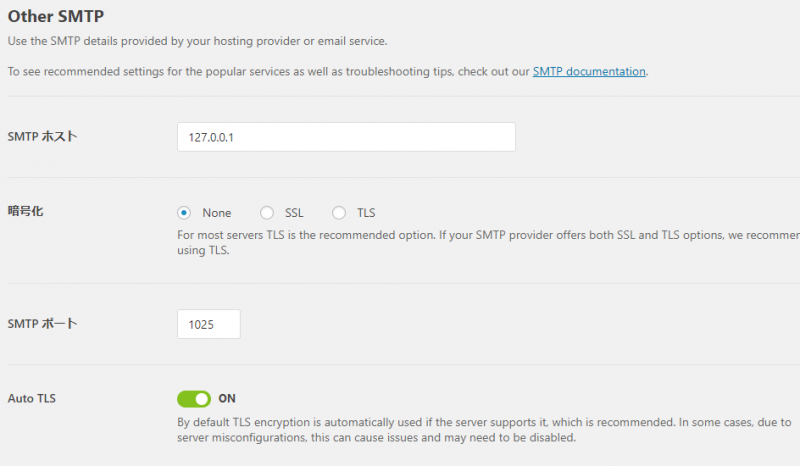800x466 pixels.
Task: Focus the SMTP port field showing 1025
Action: [209, 324]
